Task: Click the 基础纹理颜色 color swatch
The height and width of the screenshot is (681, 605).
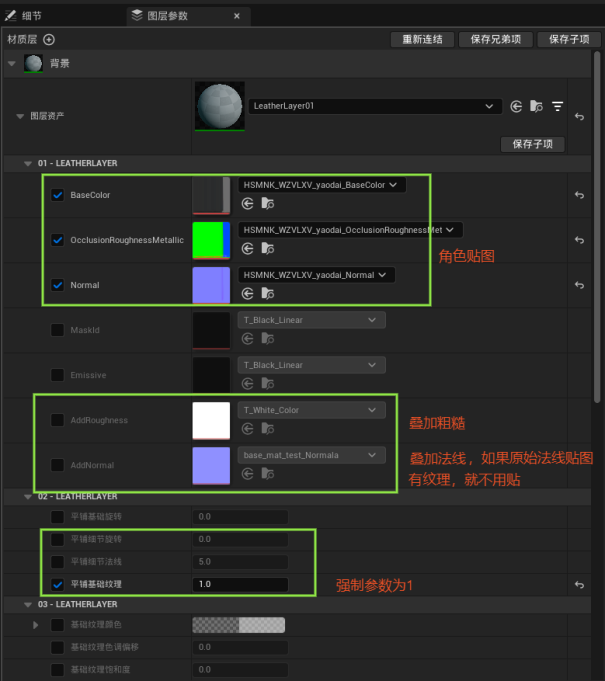Action: coord(239,625)
